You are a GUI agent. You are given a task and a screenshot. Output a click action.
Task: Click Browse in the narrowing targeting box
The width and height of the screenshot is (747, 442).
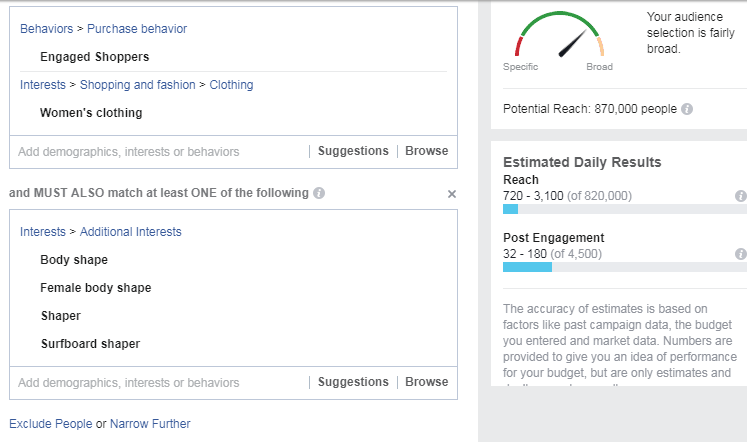click(426, 382)
